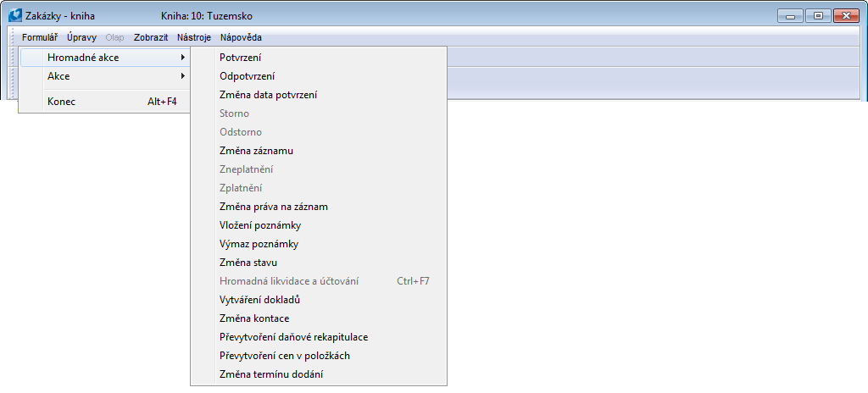Choose Vytváření dokladů
The image size is (868, 393).
click(260, 300)
